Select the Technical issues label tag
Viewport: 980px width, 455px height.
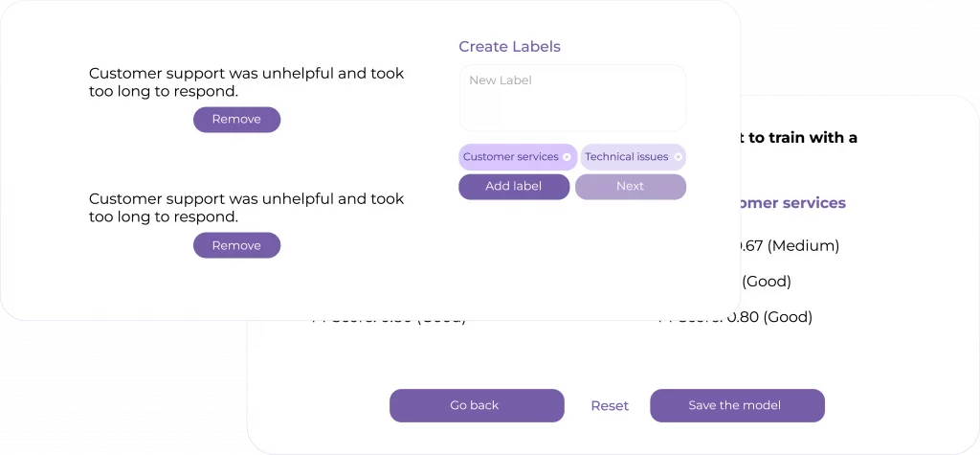pos(626,157)
